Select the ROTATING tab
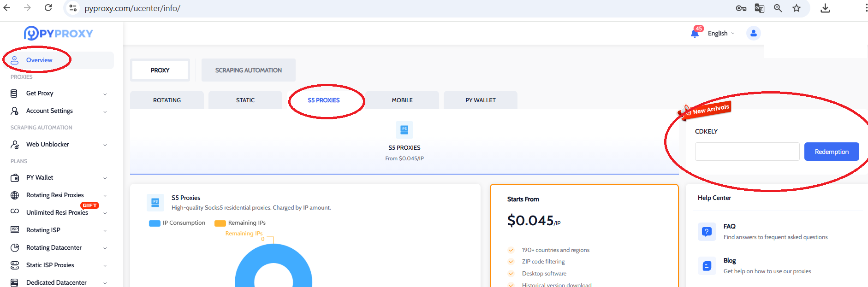868x287 pixels. 167,100
